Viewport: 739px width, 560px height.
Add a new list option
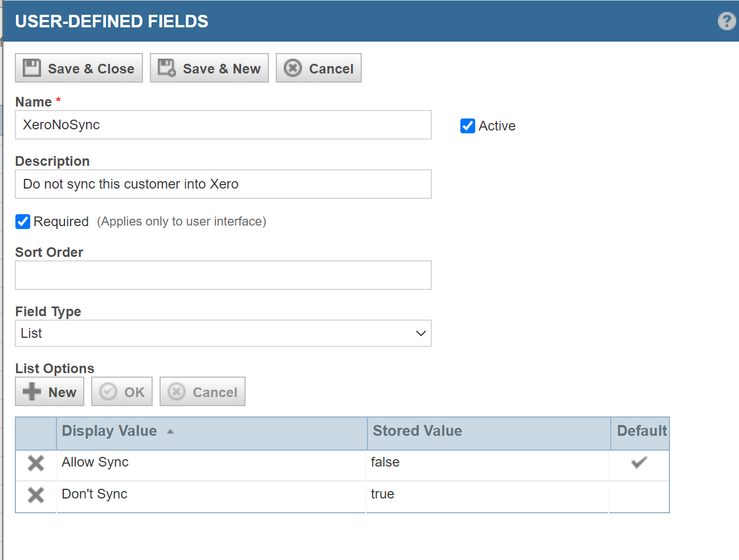pos(50,392)
